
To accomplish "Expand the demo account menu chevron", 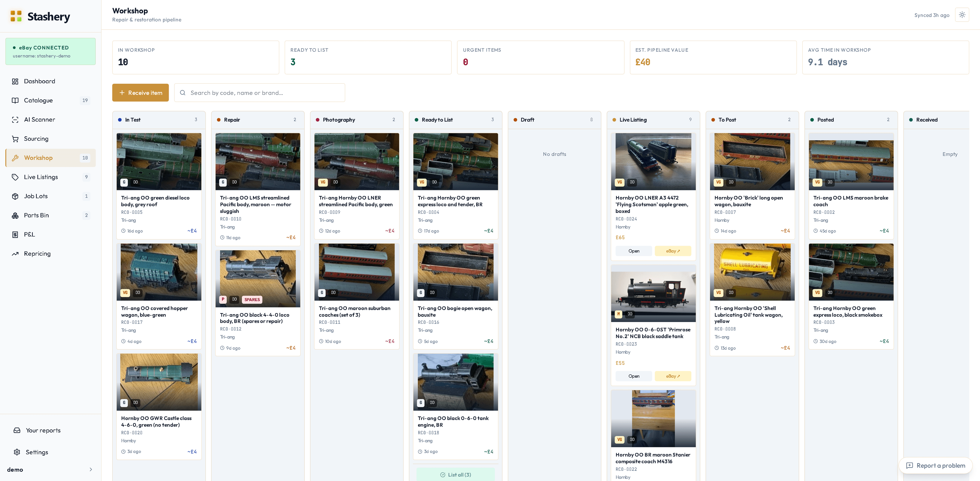I will 91,470.
